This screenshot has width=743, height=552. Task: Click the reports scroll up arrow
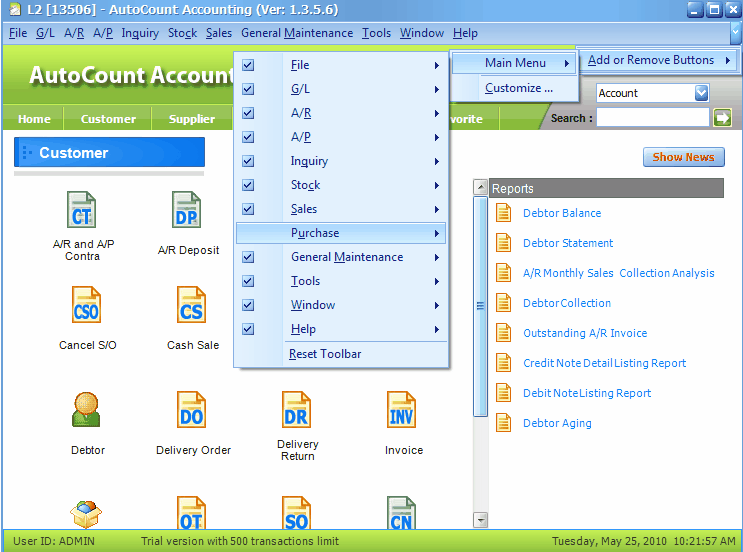[x=480, y=187]
